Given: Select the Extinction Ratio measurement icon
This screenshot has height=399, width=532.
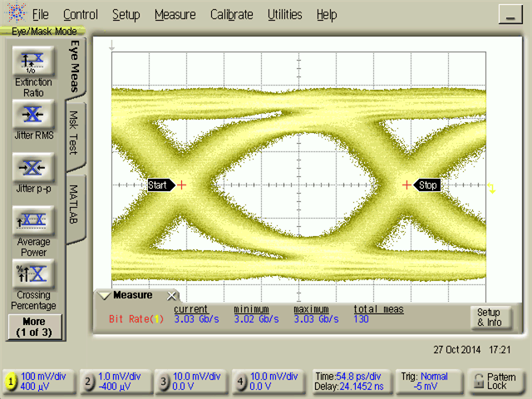Looking at the screenshot, I should tap(32, 60).
